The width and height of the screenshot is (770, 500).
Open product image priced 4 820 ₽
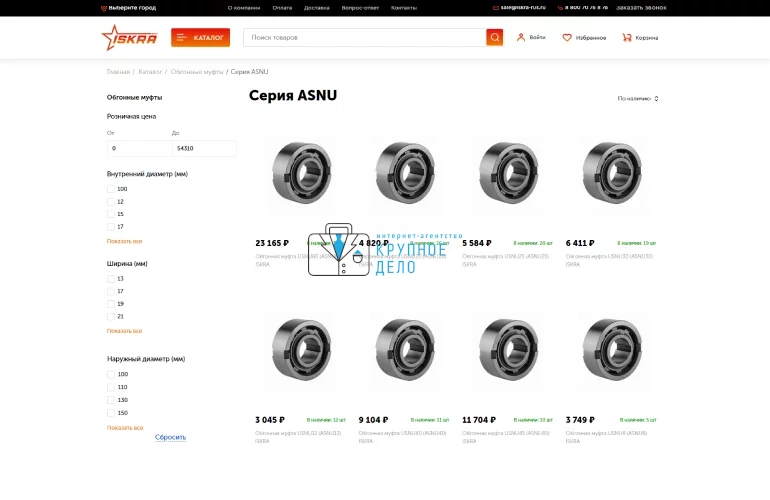(x=405, y=173)
